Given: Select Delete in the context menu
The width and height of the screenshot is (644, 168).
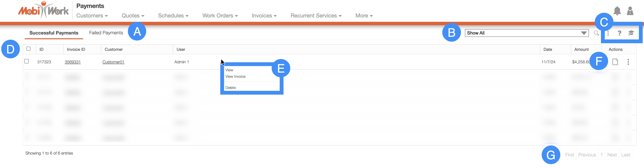Looking at the screenshot, I should click(x=230, y=88).
